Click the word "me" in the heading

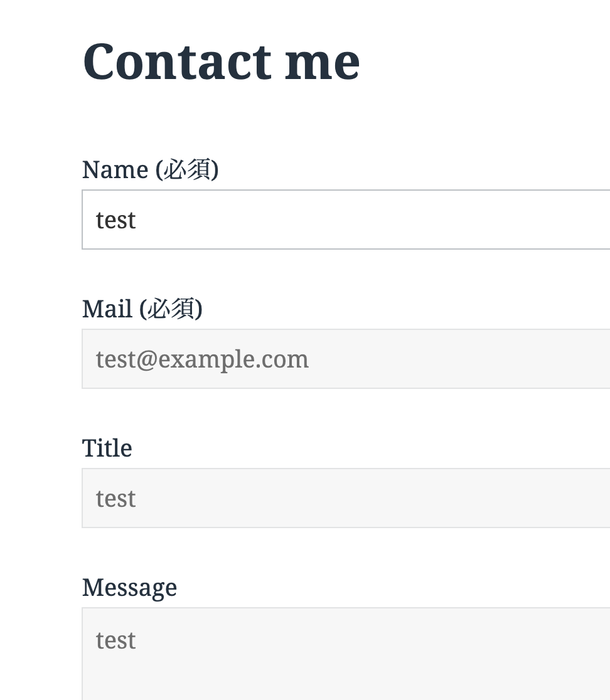[x=322, y=61]
